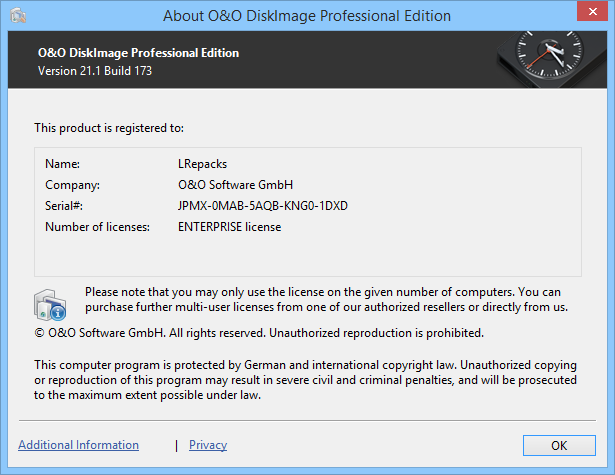Click the 'This product is registered to' text
The width and height of the screenshot is (615, 475).
coord(109,128)
